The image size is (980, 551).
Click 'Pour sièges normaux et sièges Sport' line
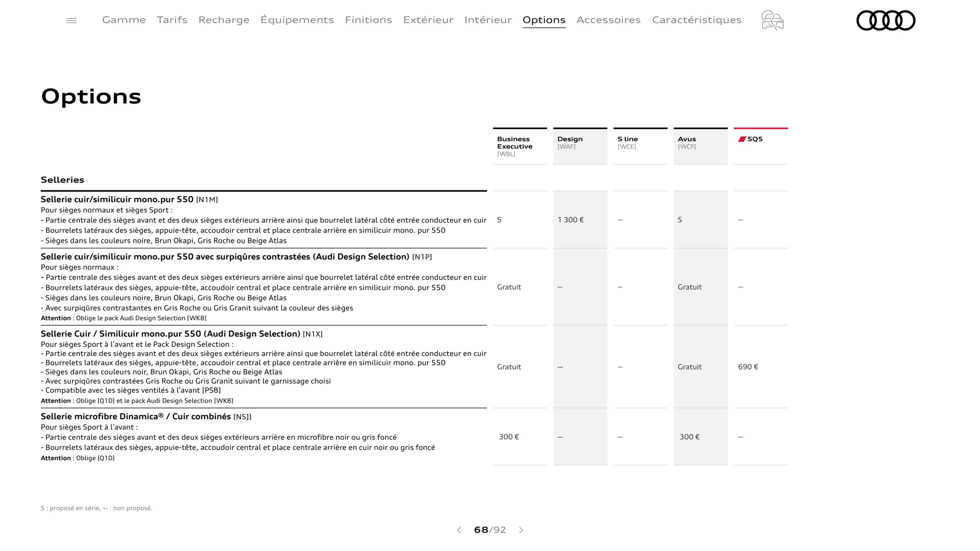(107, 210)
